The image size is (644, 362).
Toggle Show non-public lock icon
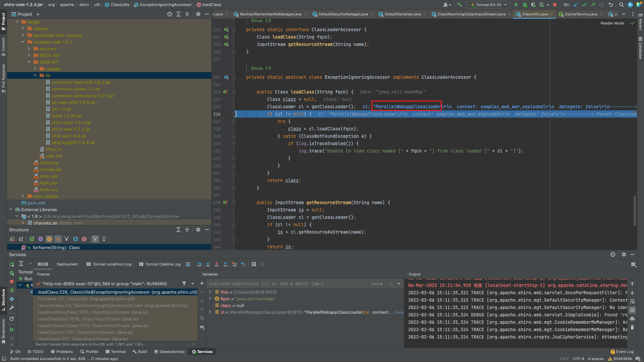[x=58, y=239]
